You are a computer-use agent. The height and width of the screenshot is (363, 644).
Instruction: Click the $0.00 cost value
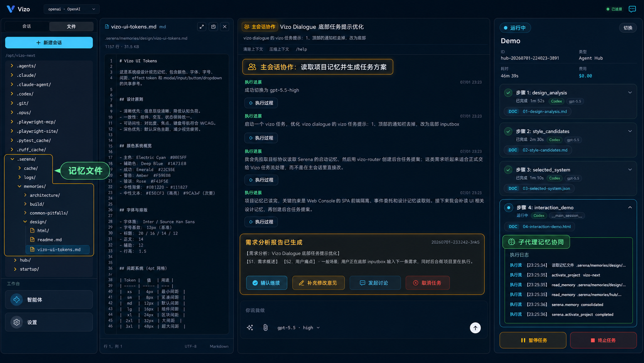(585, 76)
